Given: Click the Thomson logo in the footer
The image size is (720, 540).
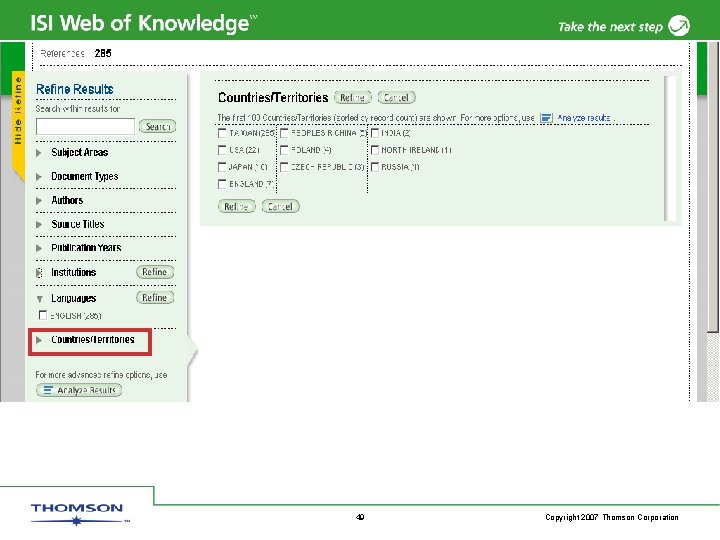Looking at the screenshot, I should (x=77, y=514).
